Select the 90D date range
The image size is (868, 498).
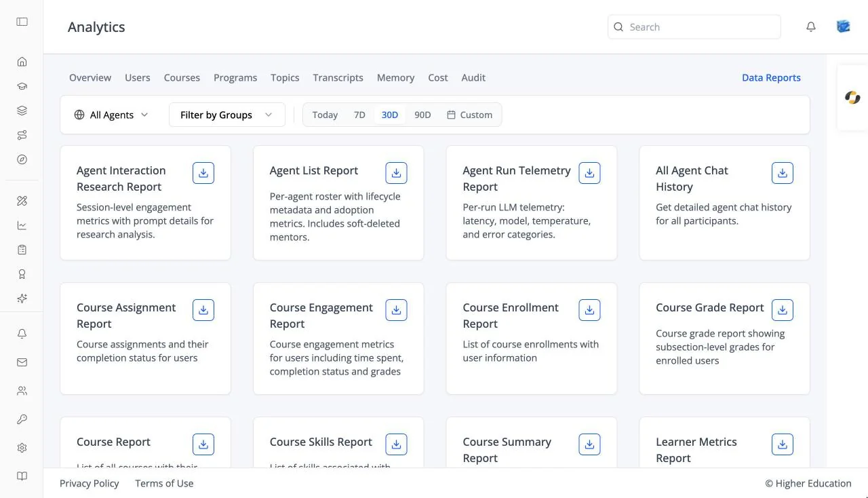point(422,115)
